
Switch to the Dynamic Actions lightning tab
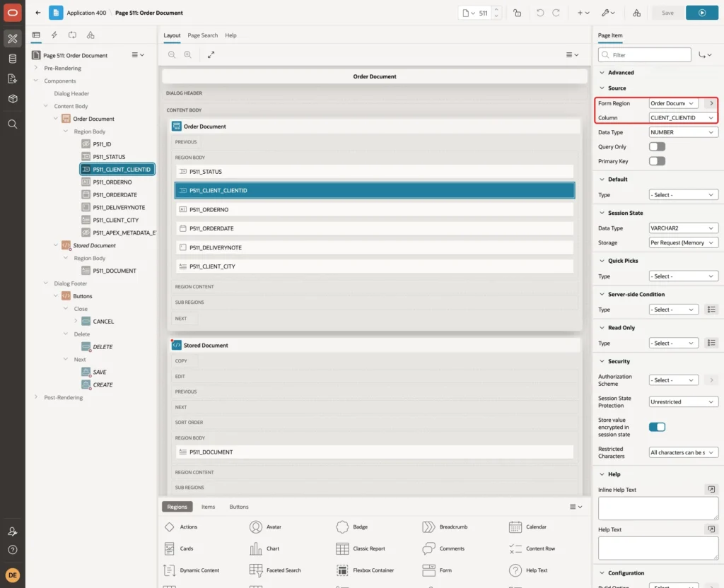[54, 35]
